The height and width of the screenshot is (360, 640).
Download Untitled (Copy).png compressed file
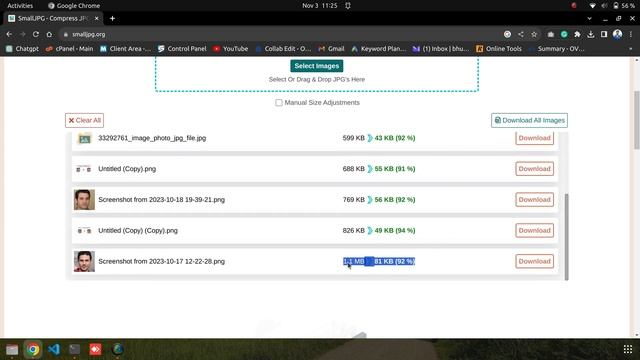[x=534, y=169]
